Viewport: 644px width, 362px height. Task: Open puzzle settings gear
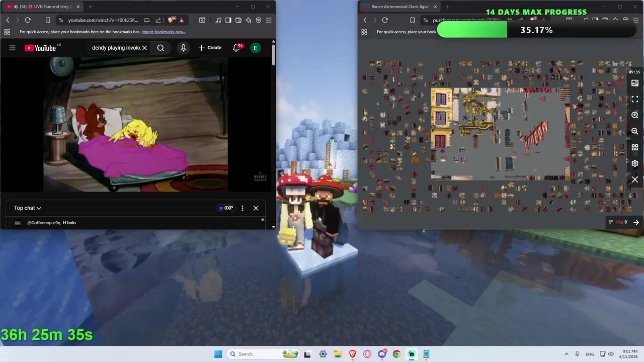point(635,163)
